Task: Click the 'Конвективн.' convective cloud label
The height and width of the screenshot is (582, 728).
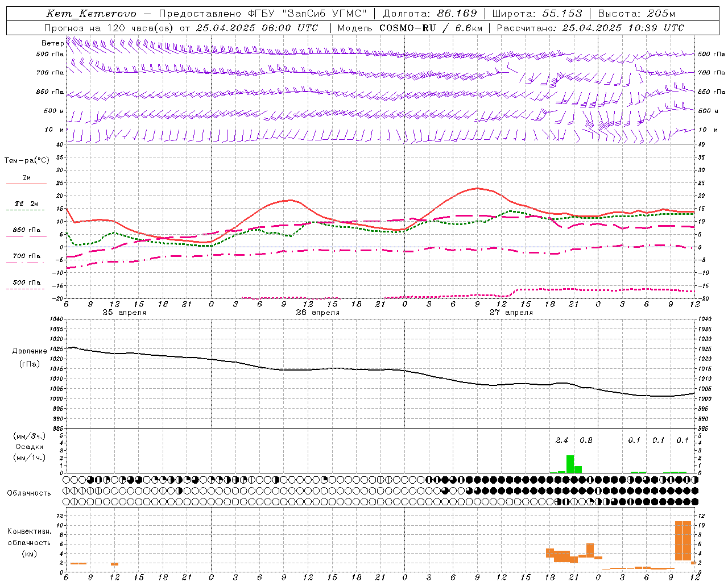Action: click(29, 531)
